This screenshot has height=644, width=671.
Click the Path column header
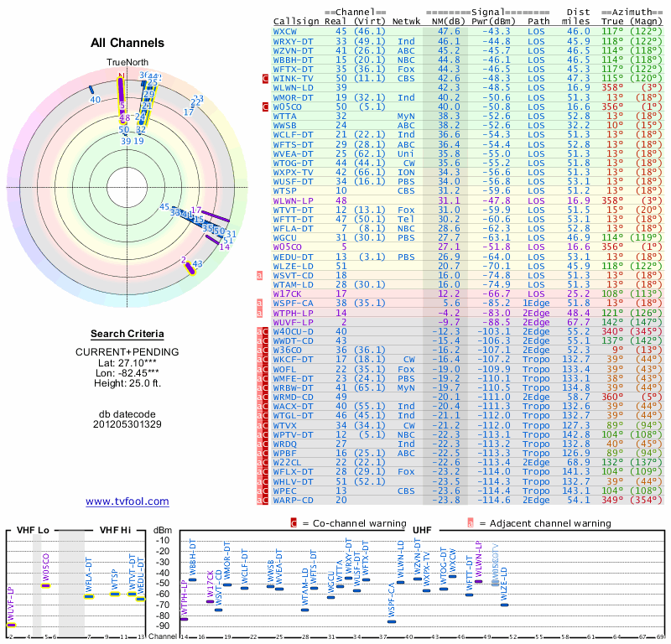538,22
